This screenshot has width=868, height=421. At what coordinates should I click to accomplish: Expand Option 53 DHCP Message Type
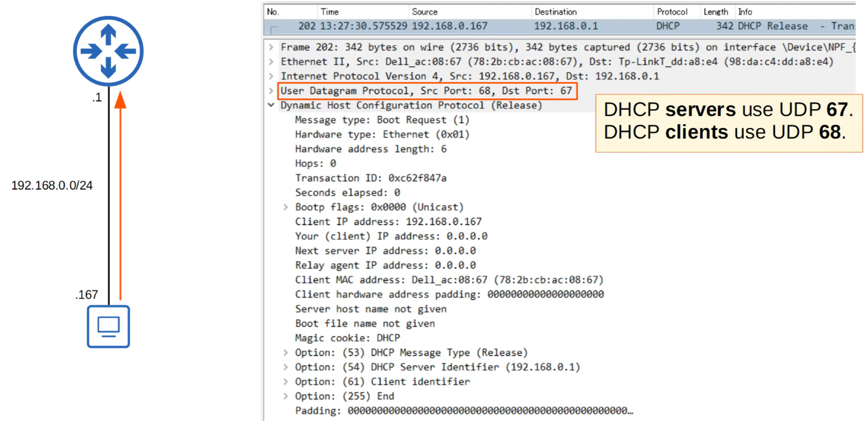point(286,352)
